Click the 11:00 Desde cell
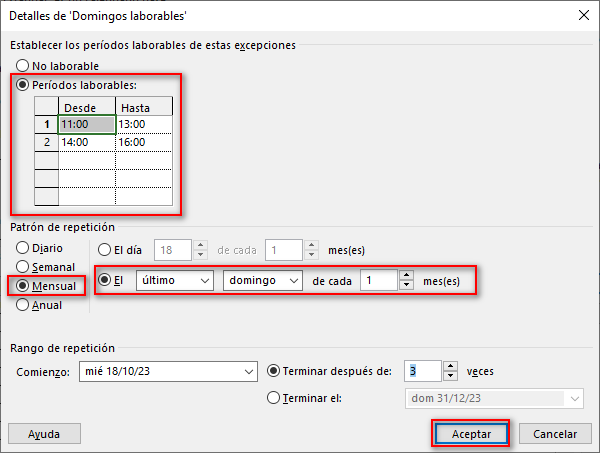600x453 pixels. tap(86, 125)
